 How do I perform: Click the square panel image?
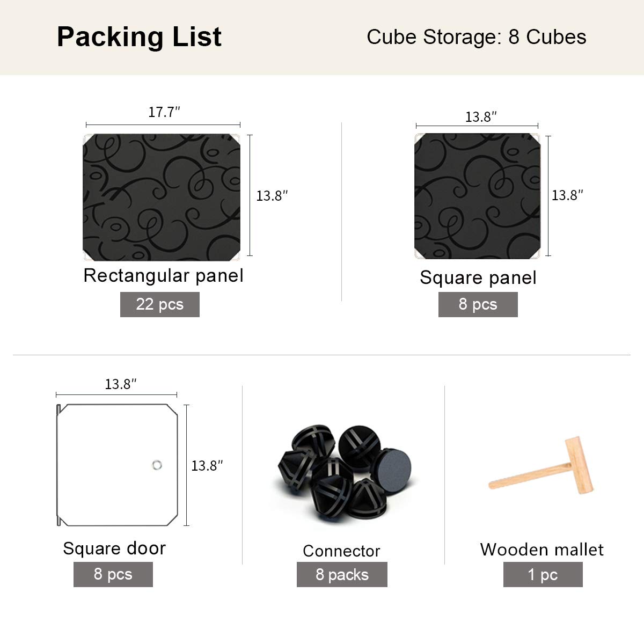pos(477,196)
